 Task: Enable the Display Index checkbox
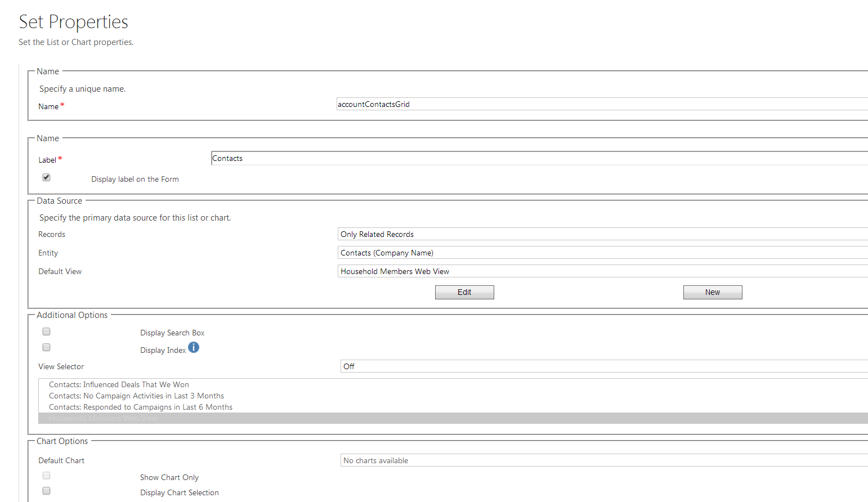pos(47,347)
